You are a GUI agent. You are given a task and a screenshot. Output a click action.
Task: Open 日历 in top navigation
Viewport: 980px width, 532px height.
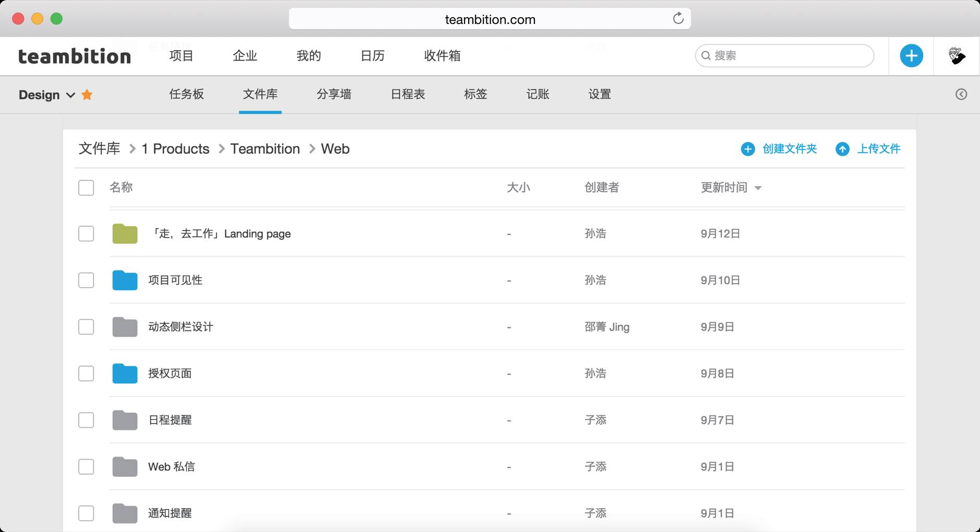pos(373,56)
